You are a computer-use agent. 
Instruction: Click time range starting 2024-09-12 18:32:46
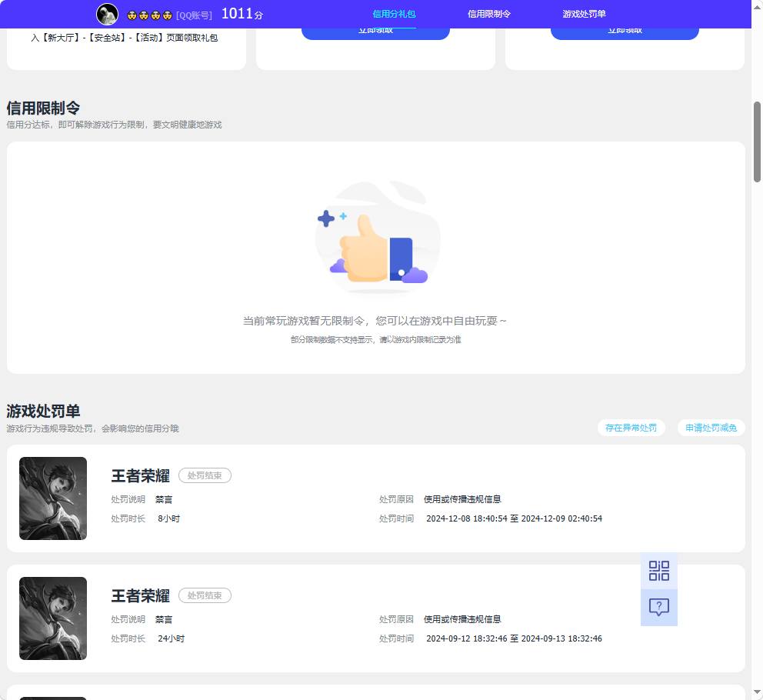(515, 638)
